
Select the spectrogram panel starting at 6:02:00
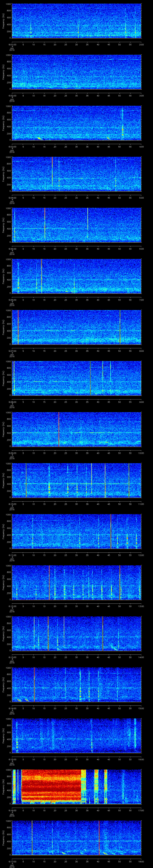[x=77, y=72]
